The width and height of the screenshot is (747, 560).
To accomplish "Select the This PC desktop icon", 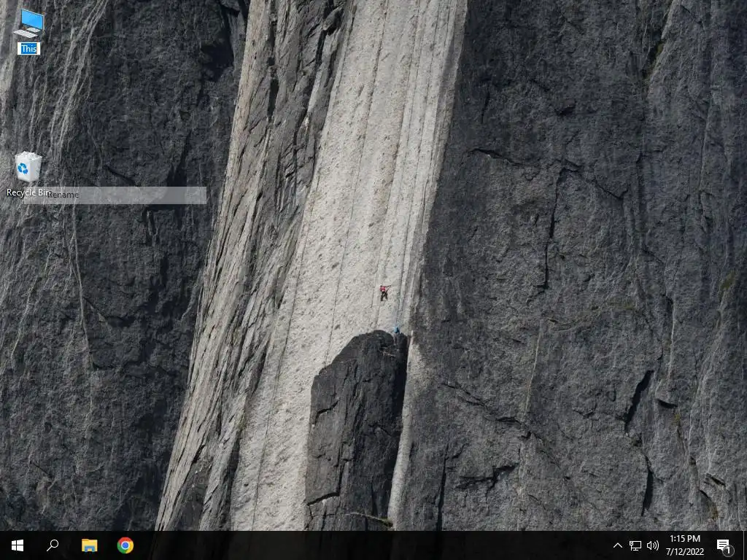I will tap(28, 23).
